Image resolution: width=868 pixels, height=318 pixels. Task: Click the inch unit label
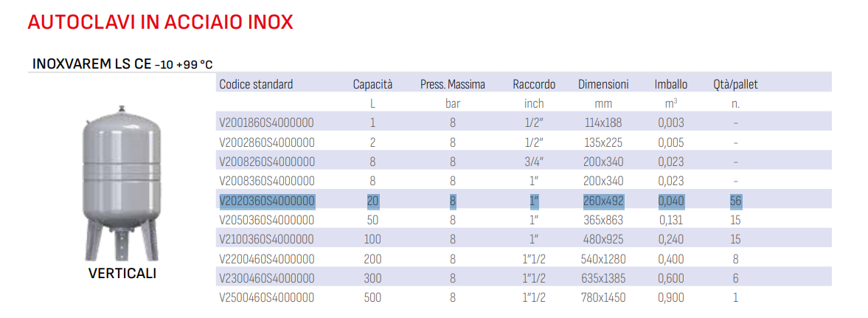point(534,103)
